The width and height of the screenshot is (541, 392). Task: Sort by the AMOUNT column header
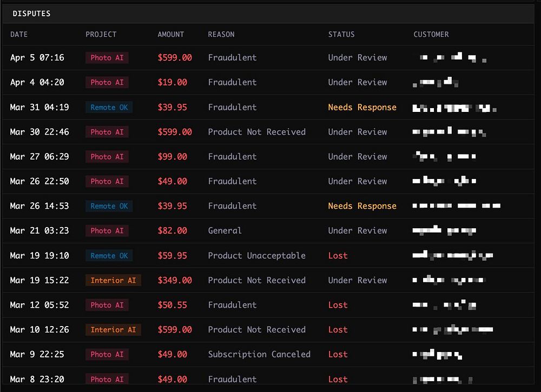click(x=171, y=35)
